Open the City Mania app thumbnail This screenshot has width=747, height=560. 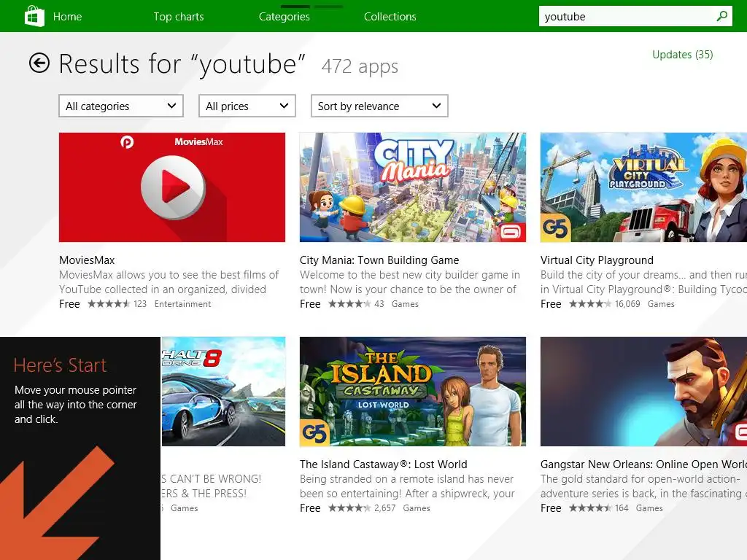[413, 187]
